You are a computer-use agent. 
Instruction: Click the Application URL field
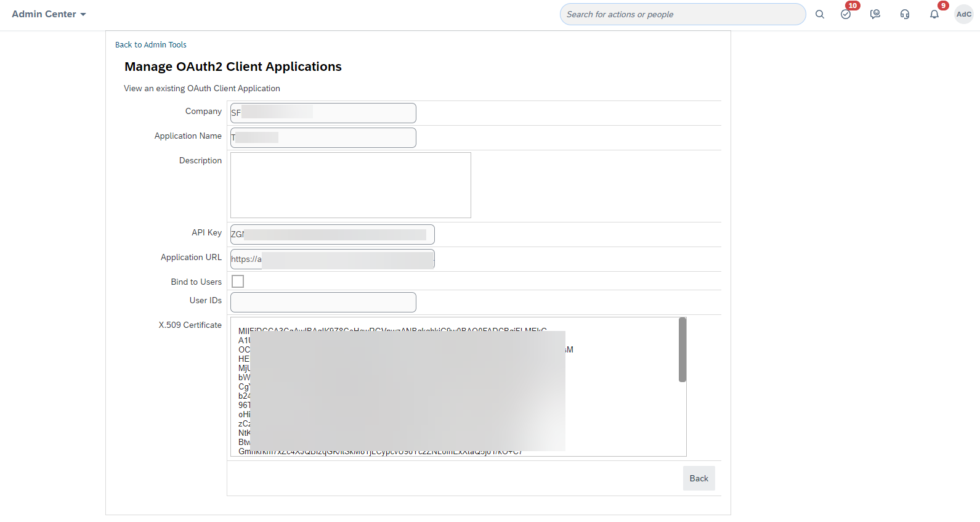[x=333, y=259]
